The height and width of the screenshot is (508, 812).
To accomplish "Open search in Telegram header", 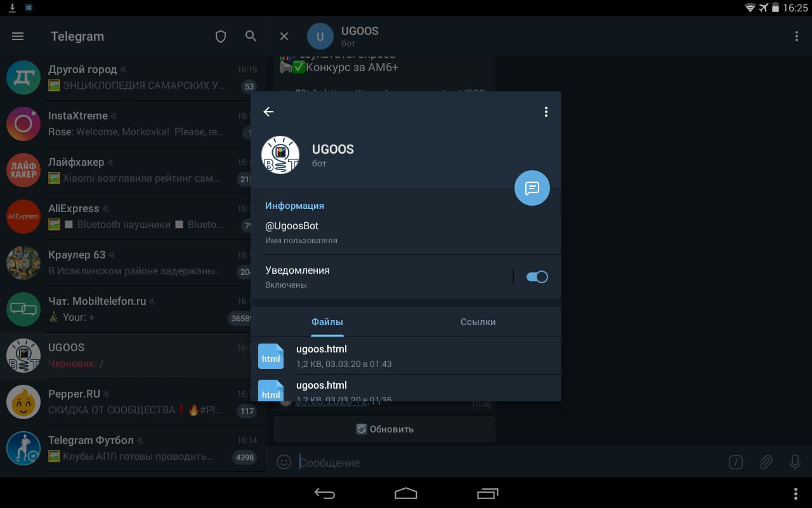I will 251,36.
